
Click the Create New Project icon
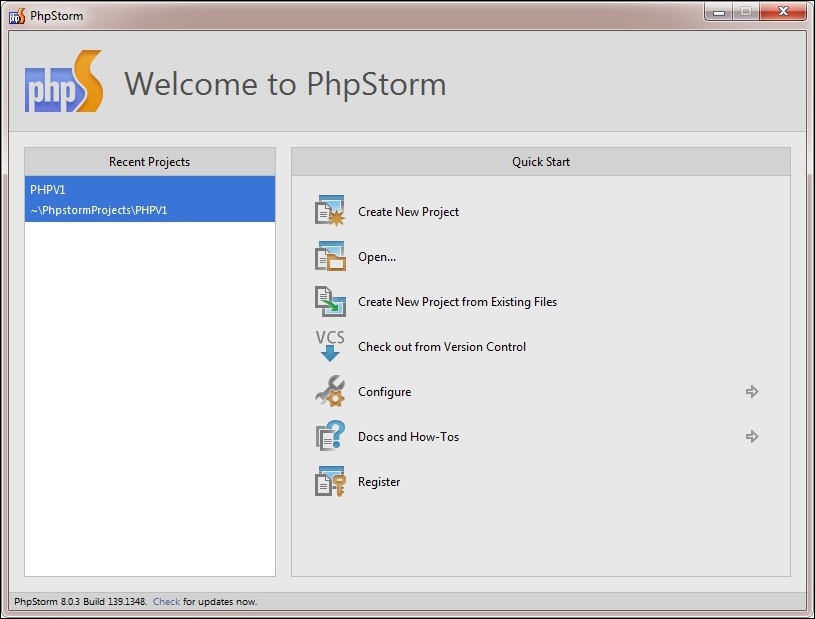[330, 210]
